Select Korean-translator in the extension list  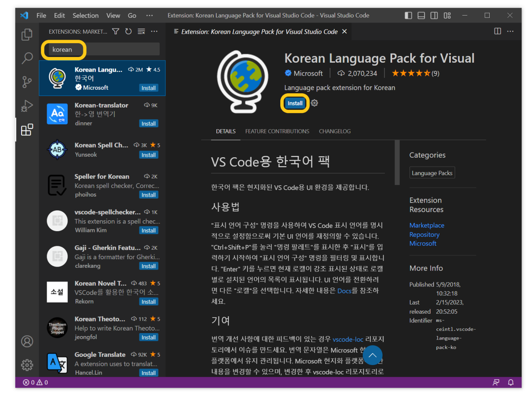(102, 114)
